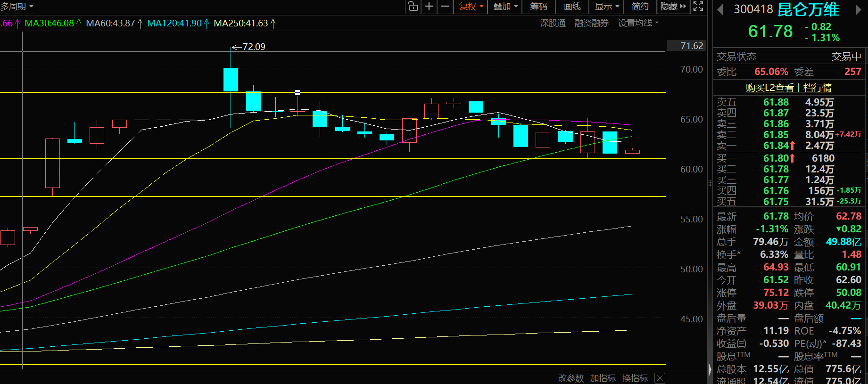
Task: Toggle the 筹码 chip distribution view
Action: pyautogui.click(x=539, y=7)
